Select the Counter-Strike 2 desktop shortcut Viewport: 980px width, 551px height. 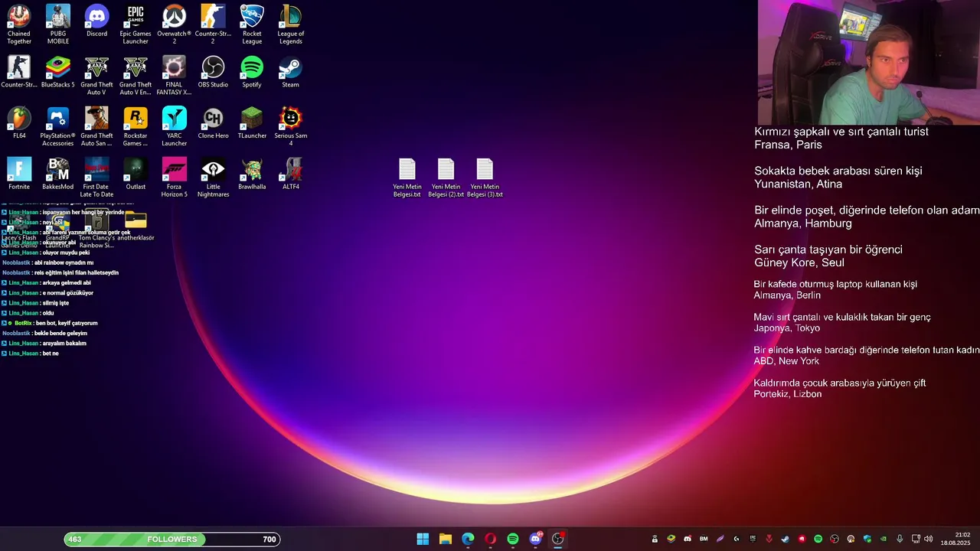tap(213, 24)
